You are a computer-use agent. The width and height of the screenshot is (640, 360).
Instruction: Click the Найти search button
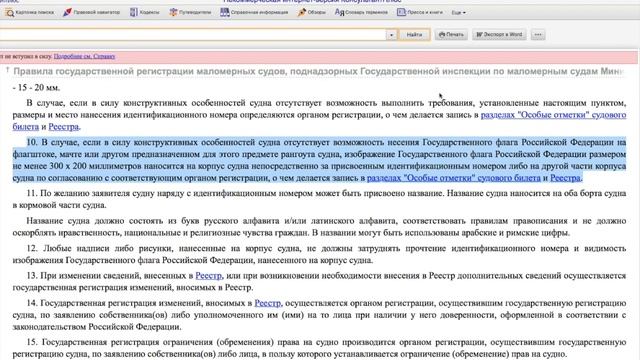tap(414, 35)
